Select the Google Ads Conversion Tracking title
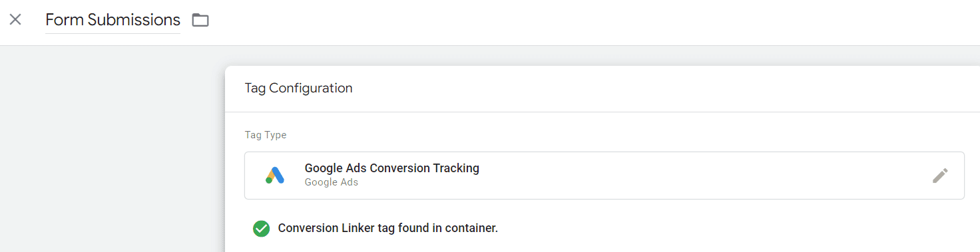The width and height of the screenshot is (980, 252). [391, 168]
